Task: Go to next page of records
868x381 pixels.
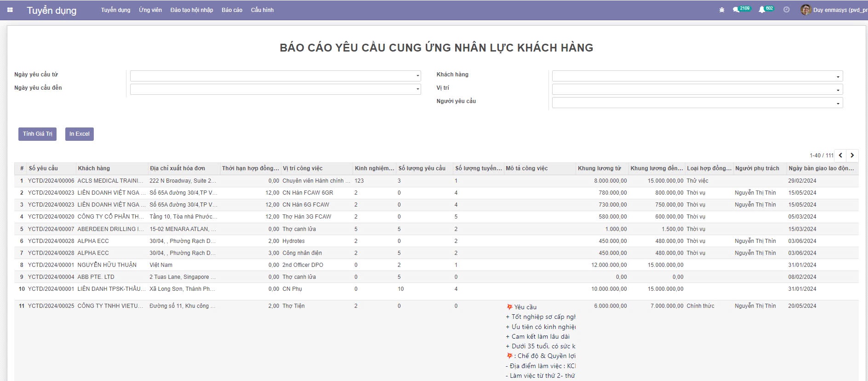Action: pos(852,156)
